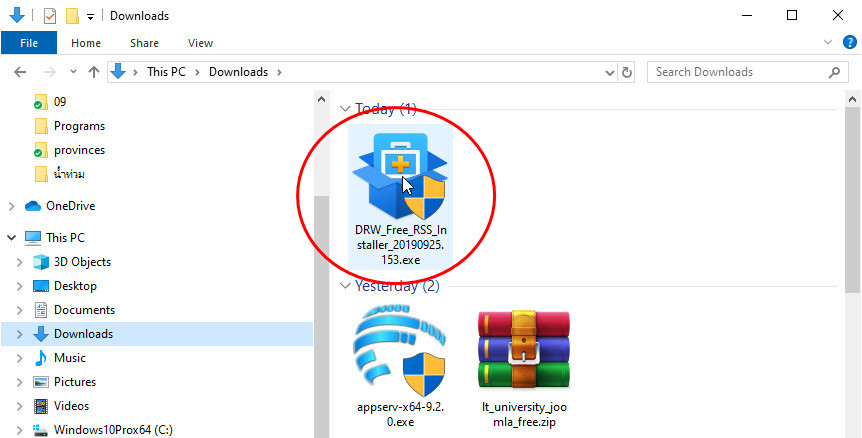Select the Programs folder in sidebar

[79, 126]
